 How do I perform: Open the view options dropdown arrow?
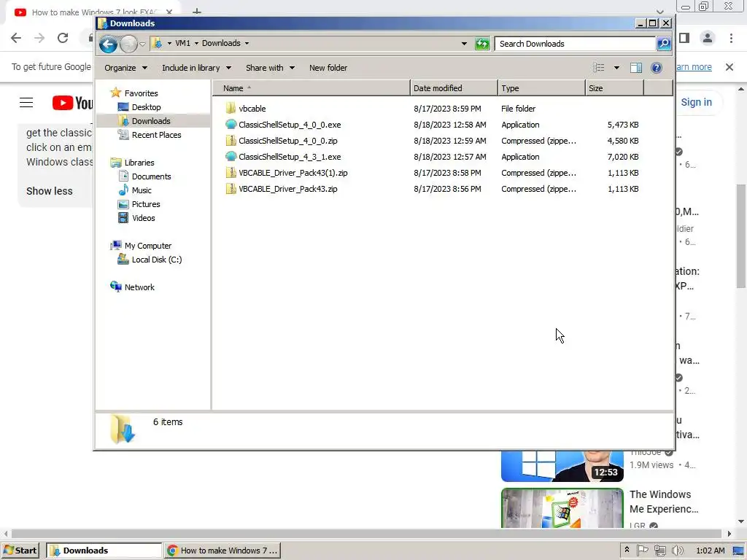[616, 68]
